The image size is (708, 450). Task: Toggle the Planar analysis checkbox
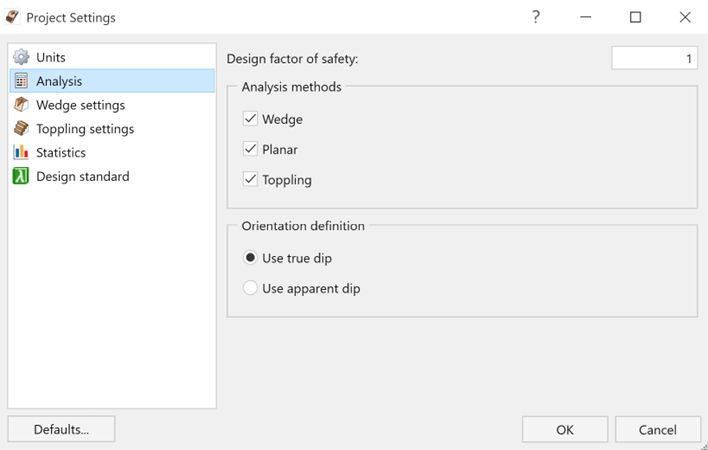(x=250, y=150)
